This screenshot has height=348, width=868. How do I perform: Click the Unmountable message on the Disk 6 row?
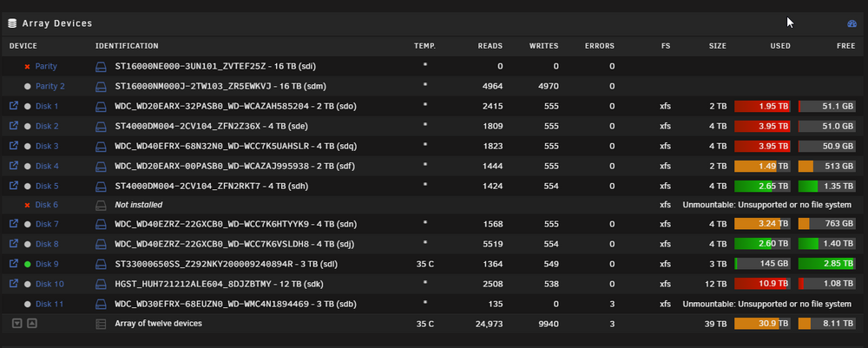pos(766,205)
